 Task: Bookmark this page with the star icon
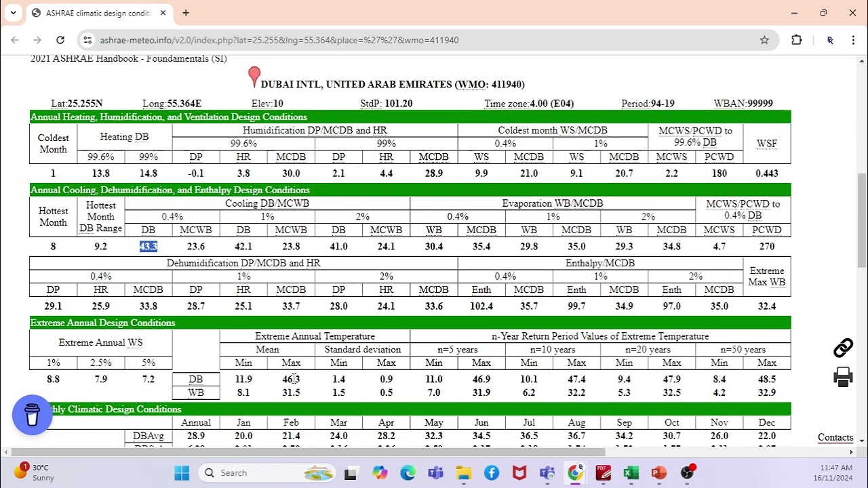(764, 40)
